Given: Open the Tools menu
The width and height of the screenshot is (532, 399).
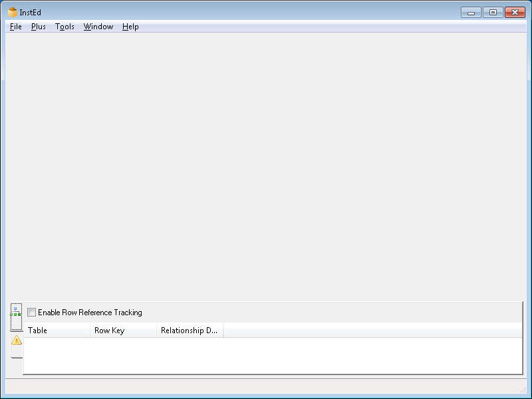Looking at the screenshot, I should [64, 27].
